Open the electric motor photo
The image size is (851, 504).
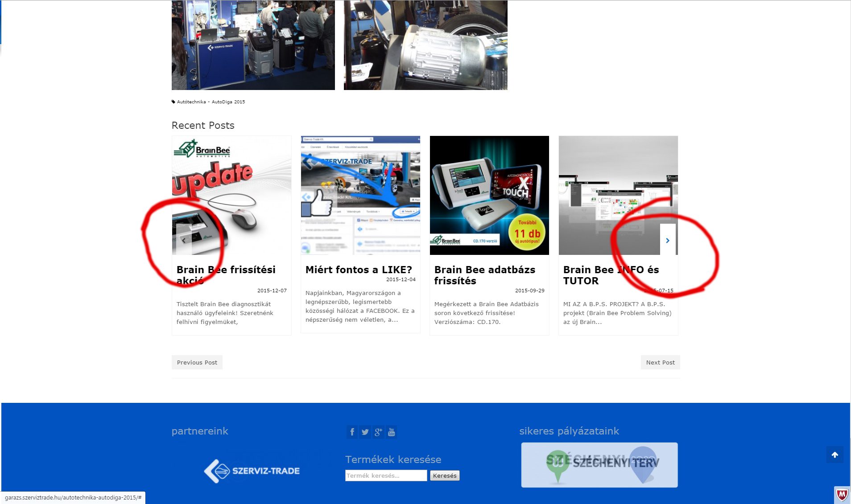[x=425, y=45]
